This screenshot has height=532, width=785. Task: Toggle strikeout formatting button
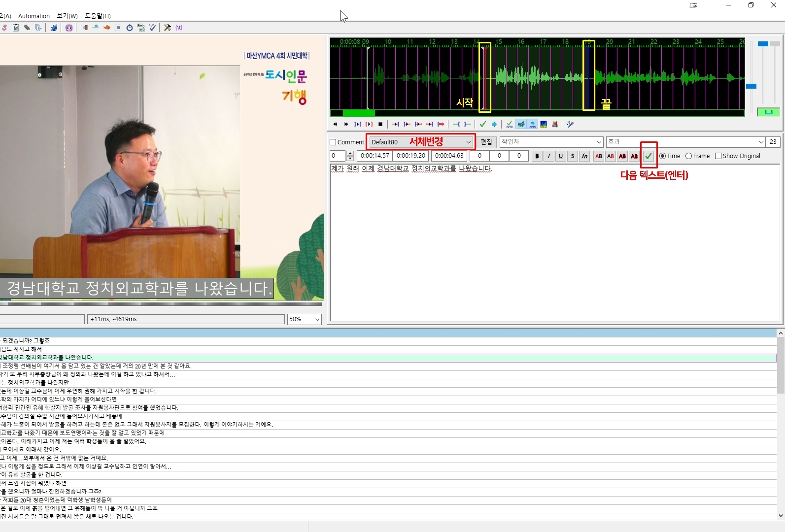[x=573, y=156]
